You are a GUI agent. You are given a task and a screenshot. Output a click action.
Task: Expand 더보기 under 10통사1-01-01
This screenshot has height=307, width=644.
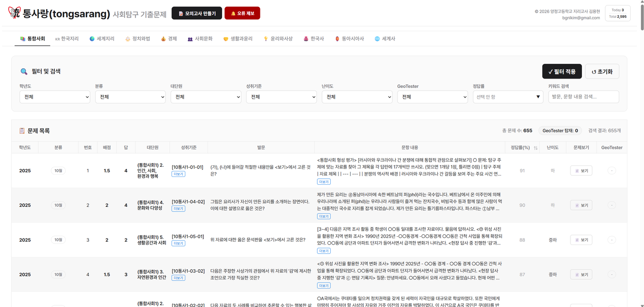click(x=178, y=174)
